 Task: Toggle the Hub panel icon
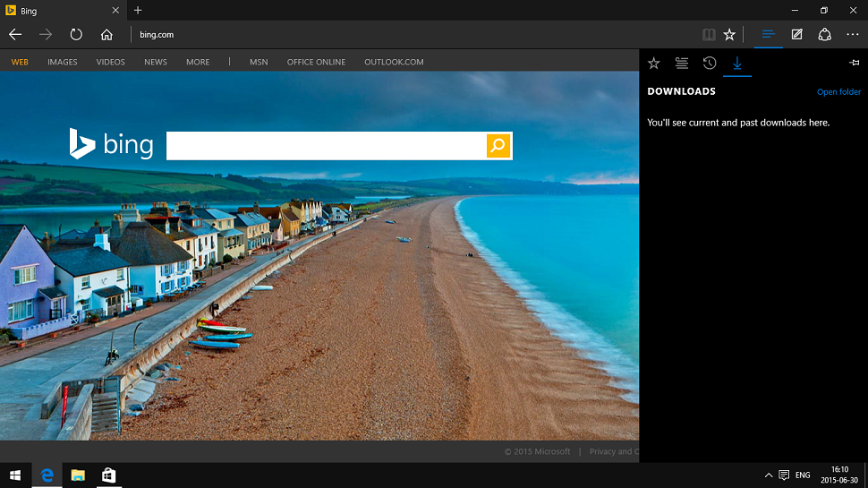767,34
